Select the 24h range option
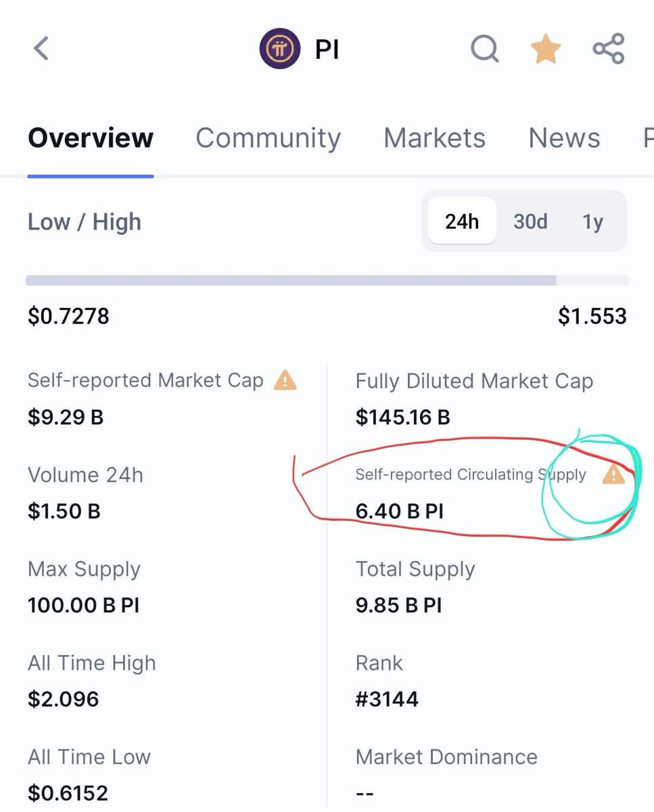The width and height of the screenshot is (654, 812). (462, 221)
